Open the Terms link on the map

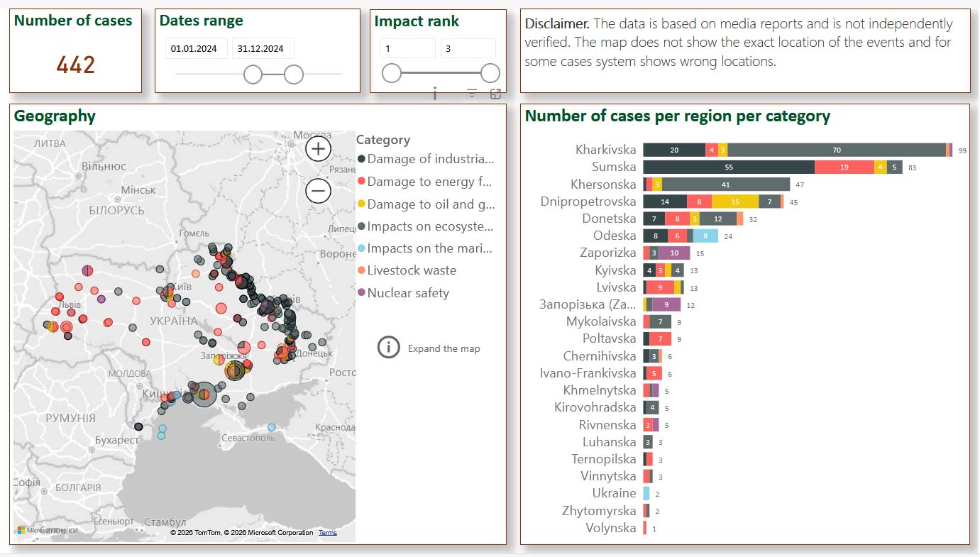327,532
